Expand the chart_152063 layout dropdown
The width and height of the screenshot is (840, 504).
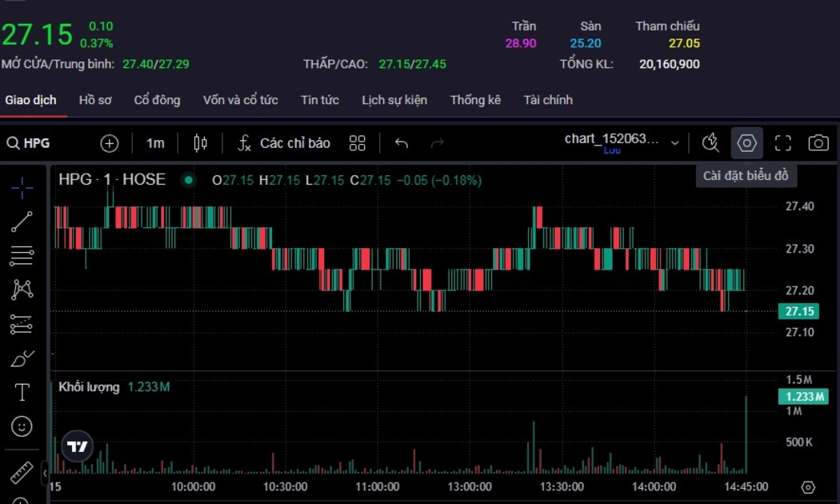[674, 143]
